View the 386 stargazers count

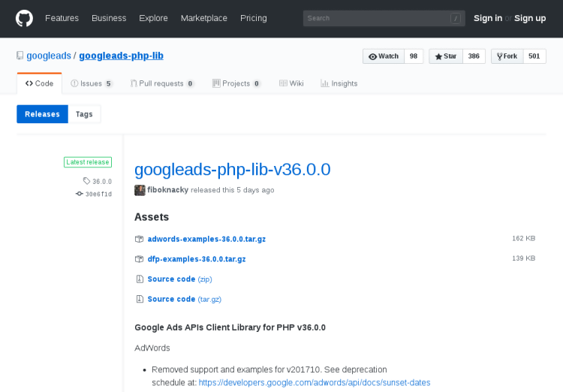point(474,56)
